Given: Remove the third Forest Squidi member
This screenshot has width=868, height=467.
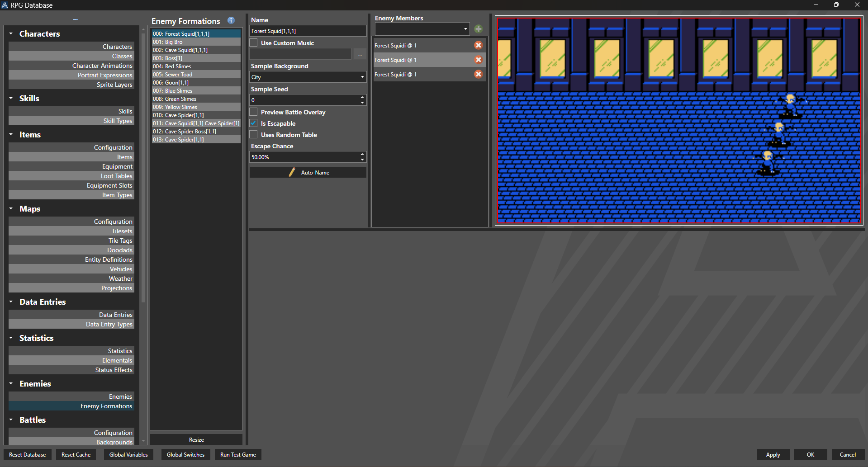Looking at the screenshot, I should click(x=478, y=74).
